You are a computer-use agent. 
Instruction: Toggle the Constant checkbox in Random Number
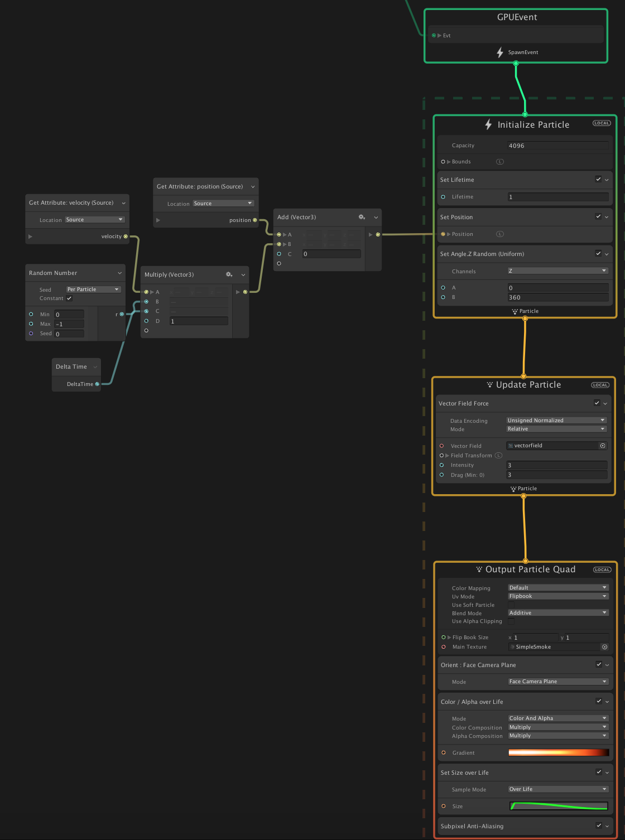pyautogui.click(x=69, y=298)
